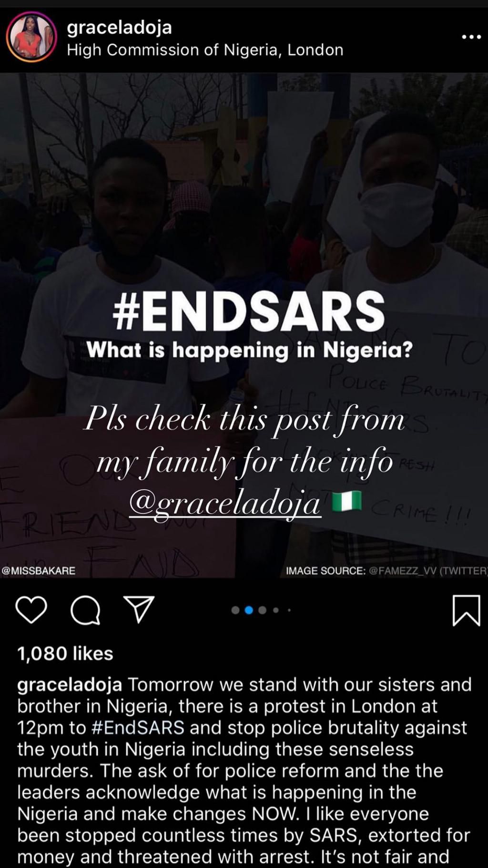Tap the graceladoja username in header
Image resolution: width=488 pixels, height=868 pixels.
pos(119,27)
